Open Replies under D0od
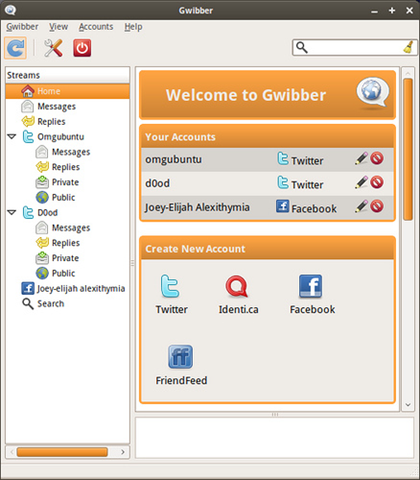This screenshot has height=480, width=420. (x=58, y=243)
